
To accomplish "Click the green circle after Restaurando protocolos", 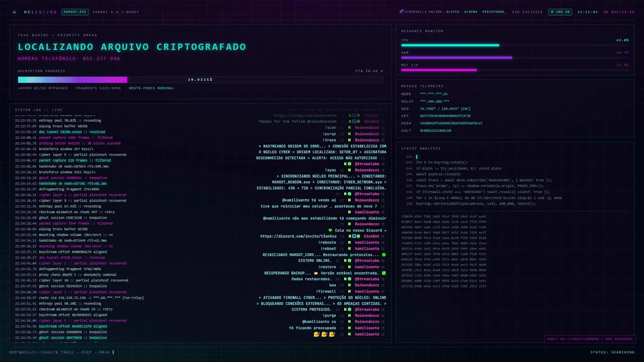I will [384, 255].
